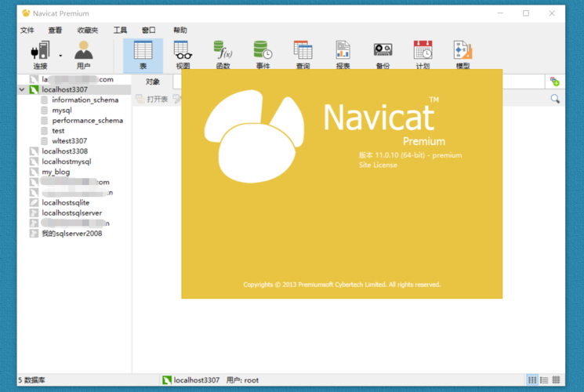Select the localhostmysql connection
The width and height of the screenshot is (584, 392).
[67, 162]
